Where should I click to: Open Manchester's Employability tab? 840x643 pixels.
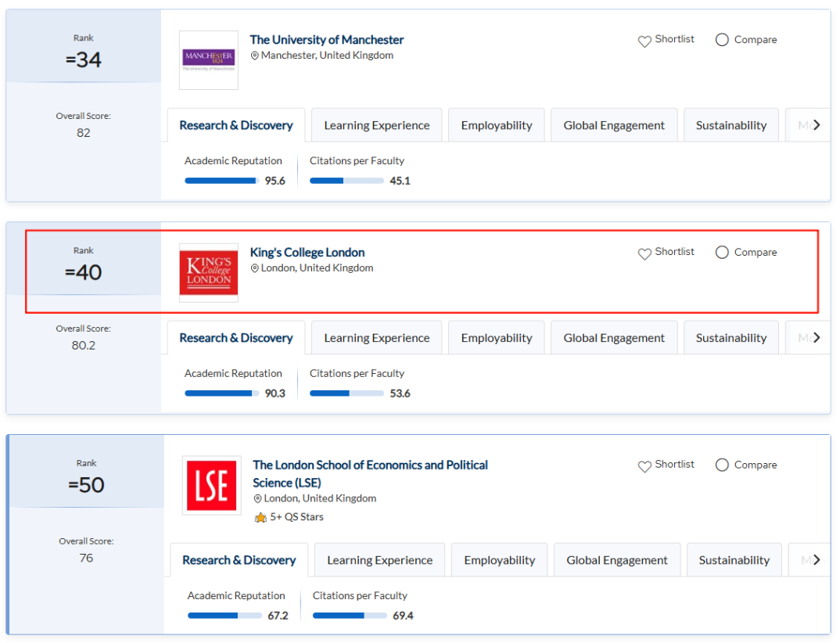click(x=497, y=125)
